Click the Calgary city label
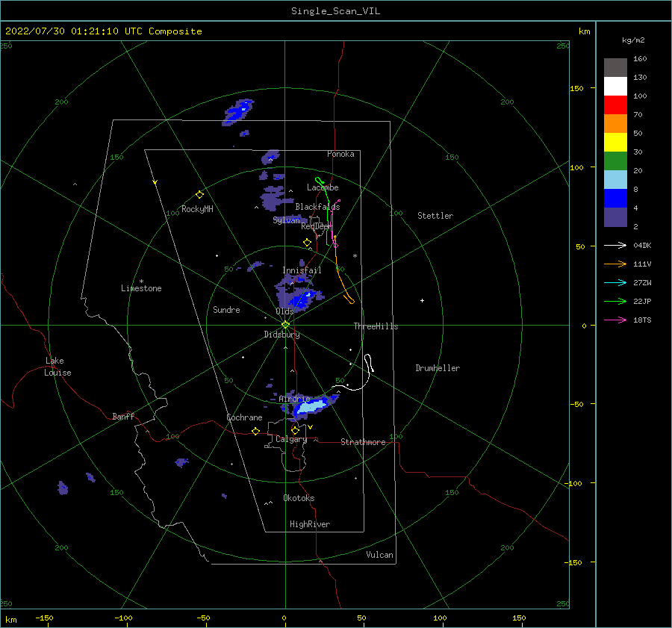This screenshot has height=628, width=672. [x=291, y=439]
